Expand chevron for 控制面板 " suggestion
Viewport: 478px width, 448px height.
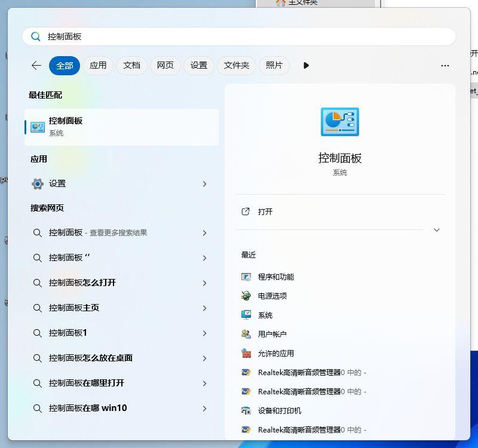tap(204, 258)
